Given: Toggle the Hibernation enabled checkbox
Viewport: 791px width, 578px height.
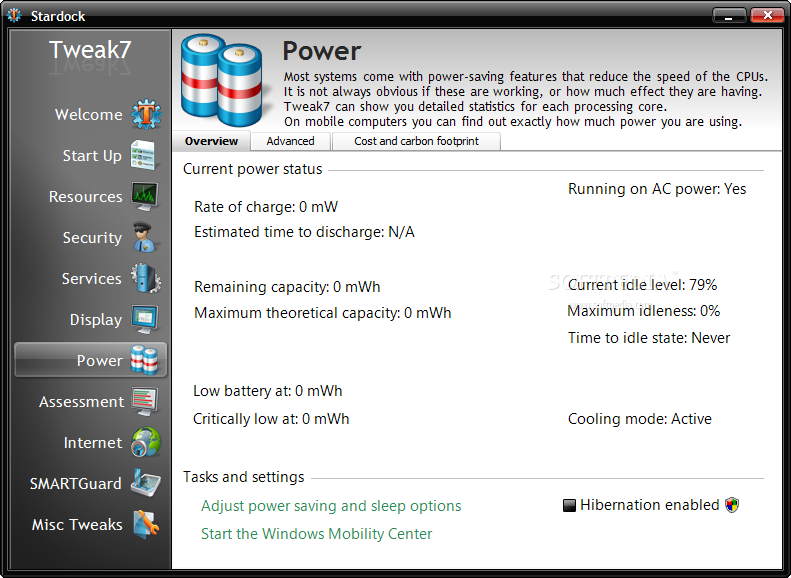Looking at the screenshot, I should (x=569, y=505).
